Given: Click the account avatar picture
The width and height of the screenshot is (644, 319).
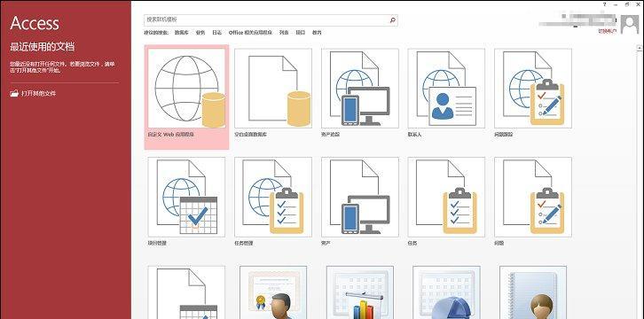Looking at the screenshot, I should tap(629, 24).
